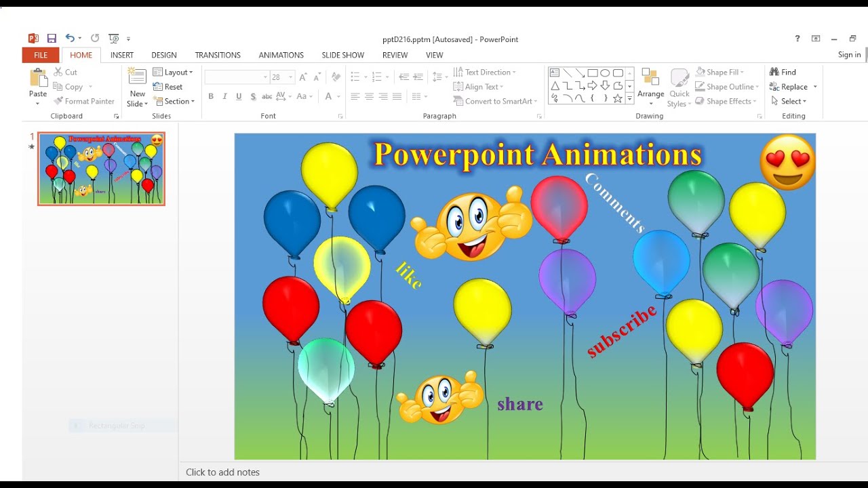Select the 'Powerpoint Animations' title text

tap(538, 155)
